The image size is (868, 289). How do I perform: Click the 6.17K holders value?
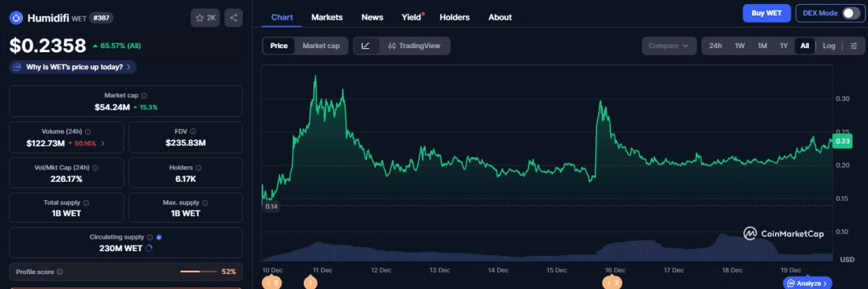pyautogui.click(x=185, y=179)
